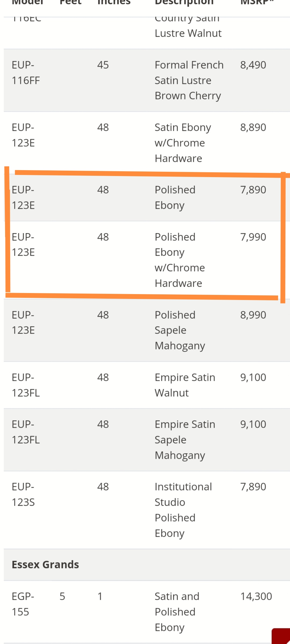Click the EUP-123S model cell
This screenshot has width=290, height=644.
click(x=23, y=495)
